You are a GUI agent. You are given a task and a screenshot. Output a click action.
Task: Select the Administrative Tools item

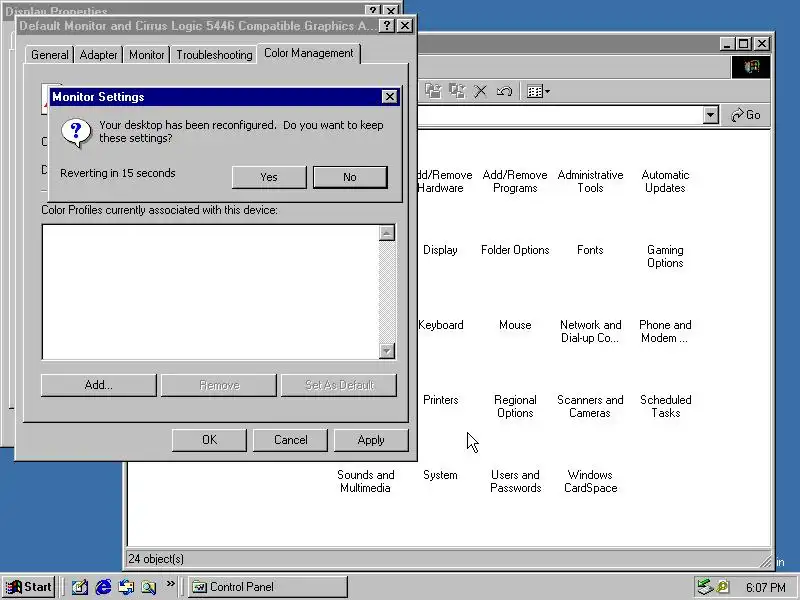click(x=590, y=181)
